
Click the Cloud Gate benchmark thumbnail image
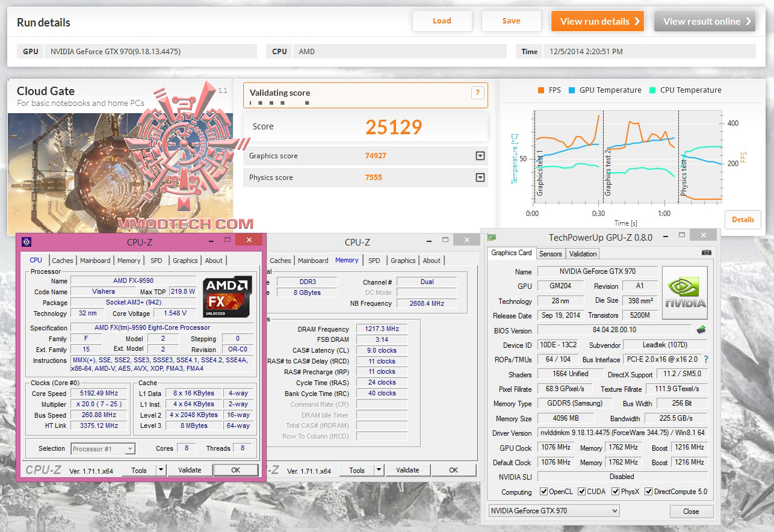click(x=120, y=173)
